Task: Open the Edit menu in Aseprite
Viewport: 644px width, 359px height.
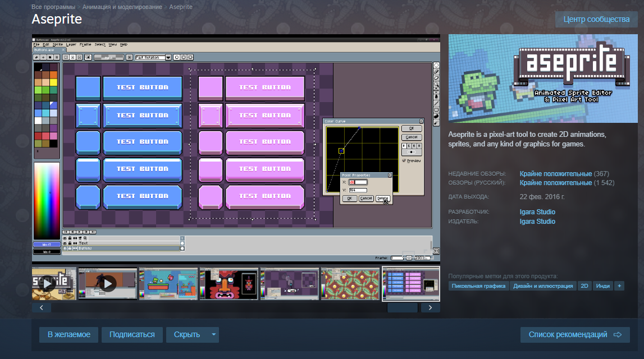Action: 46,44
